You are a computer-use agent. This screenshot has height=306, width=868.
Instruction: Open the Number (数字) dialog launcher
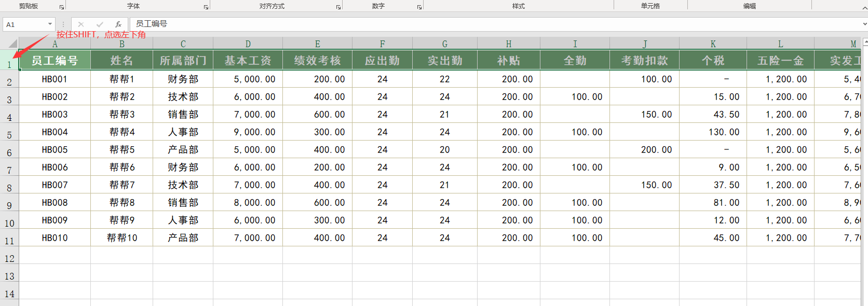tap(419, 7)
